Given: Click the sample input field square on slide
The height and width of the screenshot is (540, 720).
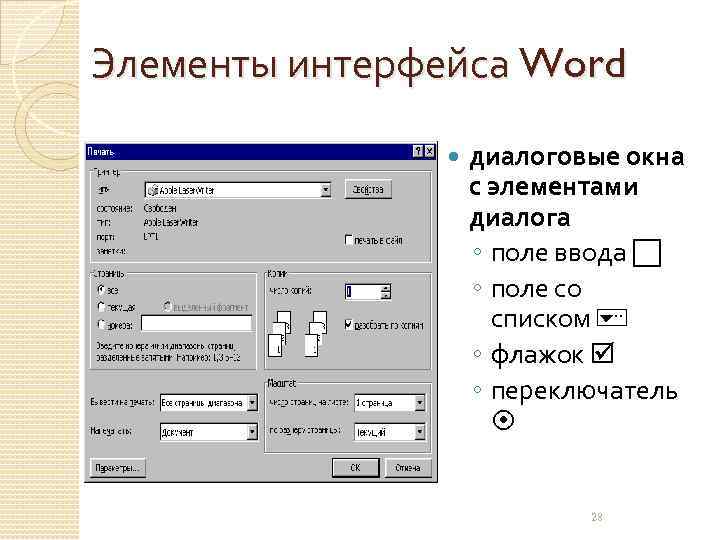Looking at the screenshot, I should 647,253.
